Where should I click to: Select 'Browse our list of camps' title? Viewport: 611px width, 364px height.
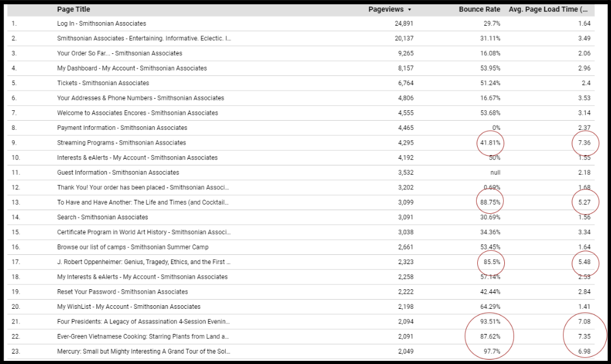pyautogui.click(x=133, y=247)
